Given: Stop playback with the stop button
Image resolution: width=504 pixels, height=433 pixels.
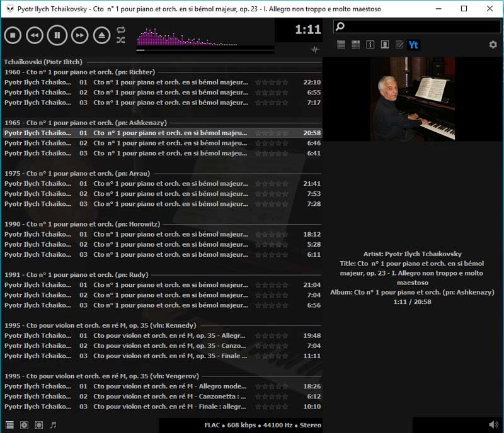Looking at the screenshot, I should [x=13, y=35].
